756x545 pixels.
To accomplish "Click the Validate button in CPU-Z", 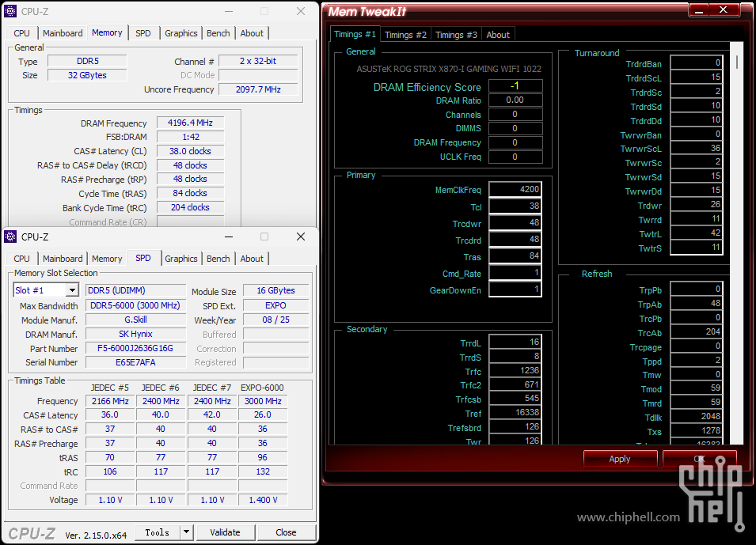I will click(x=225, y=532).
